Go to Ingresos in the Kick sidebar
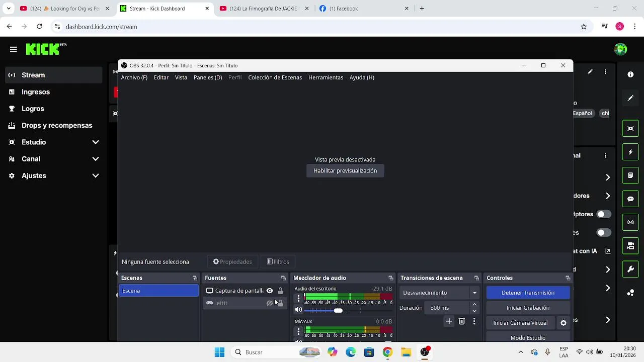Image resolution: width=644 pixels, height=362 pixels. click(36, 92)
